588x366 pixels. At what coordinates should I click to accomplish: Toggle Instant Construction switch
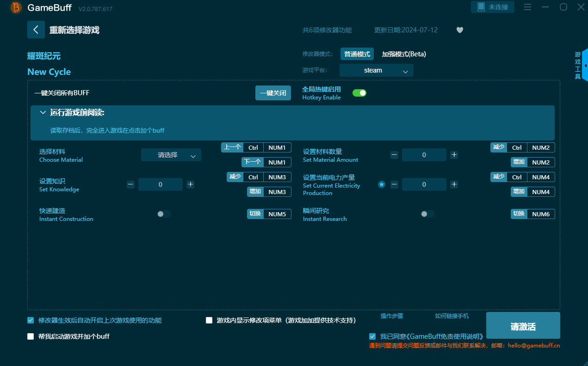click(164, 214)
